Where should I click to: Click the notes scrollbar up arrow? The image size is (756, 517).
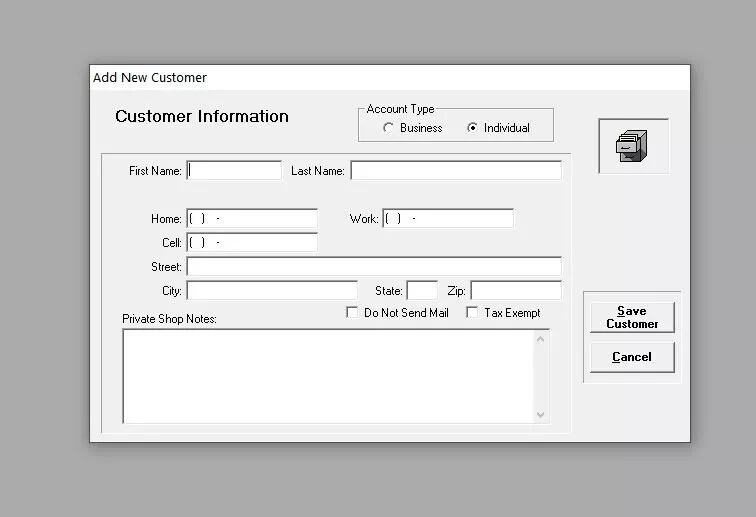[x=540, y=339]
